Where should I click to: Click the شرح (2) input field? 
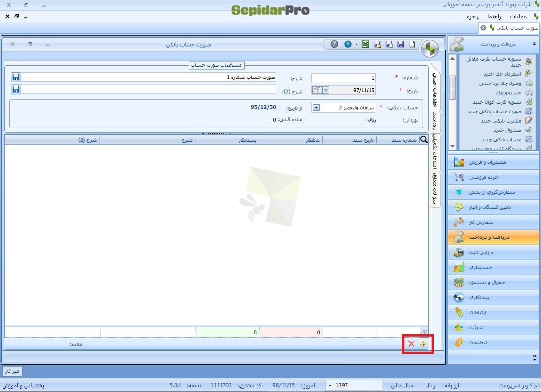tap(149, 89)
